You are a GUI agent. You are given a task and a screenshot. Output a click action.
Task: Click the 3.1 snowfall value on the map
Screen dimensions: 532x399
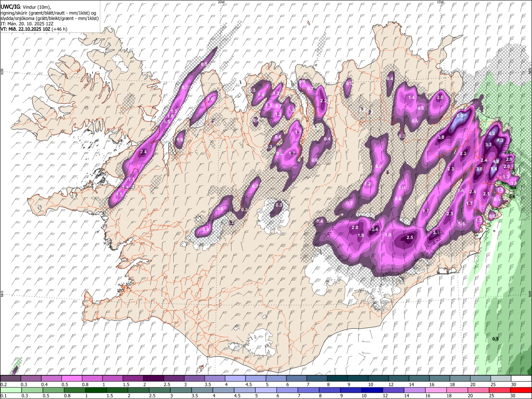click(436, 232)
